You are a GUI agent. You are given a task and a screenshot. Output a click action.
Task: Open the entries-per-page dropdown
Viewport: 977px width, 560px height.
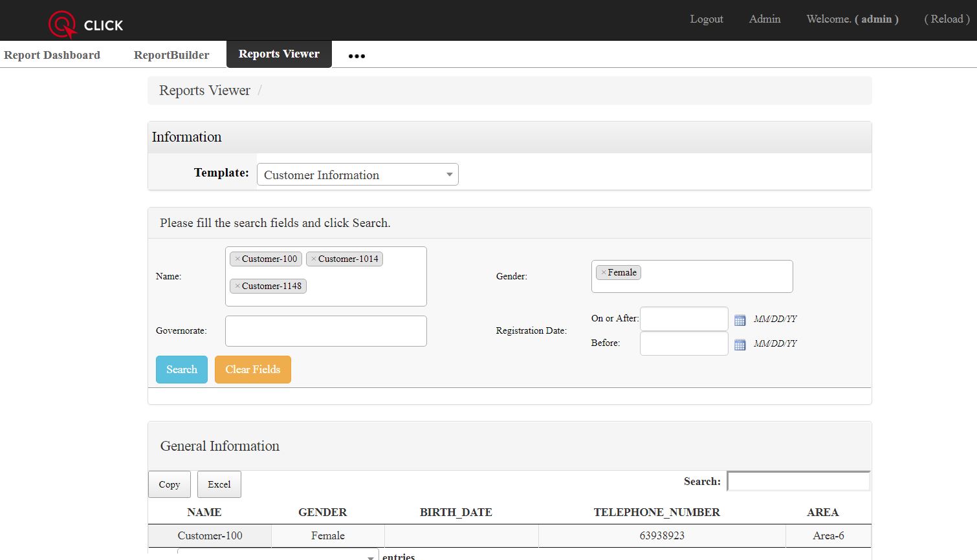pyautogui.click(x=278, y=555)
